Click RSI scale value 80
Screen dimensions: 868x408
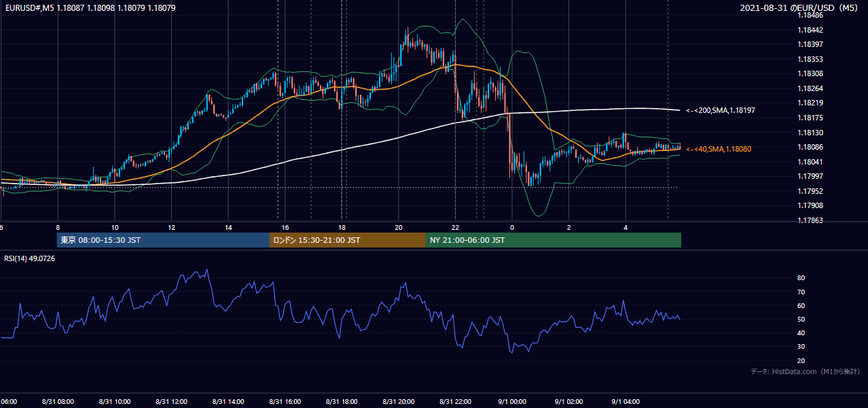click(x=801, y=278)
